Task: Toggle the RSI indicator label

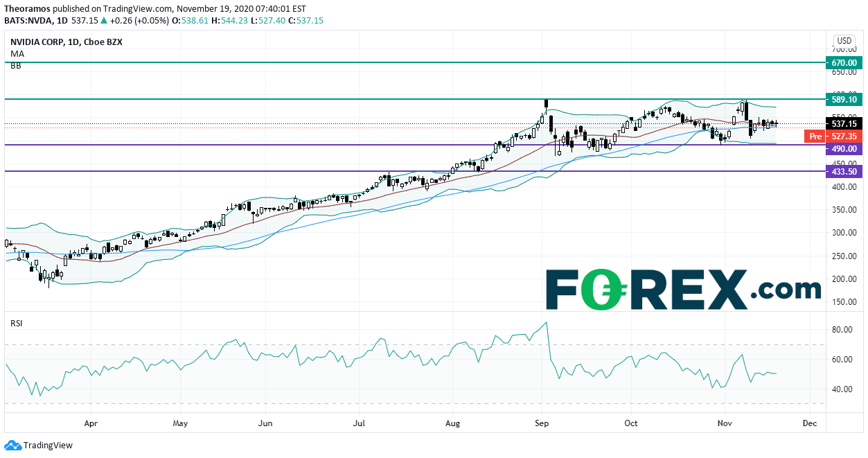Action: pyautogui.click(x=17, y=323)
